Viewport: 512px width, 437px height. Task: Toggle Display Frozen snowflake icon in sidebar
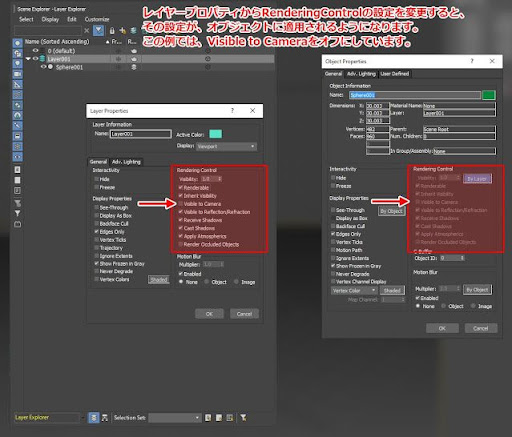17,146
